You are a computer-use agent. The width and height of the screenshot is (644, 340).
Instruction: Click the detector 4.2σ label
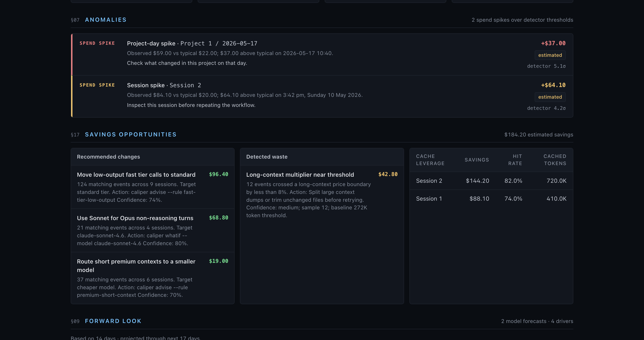[546, 108]
